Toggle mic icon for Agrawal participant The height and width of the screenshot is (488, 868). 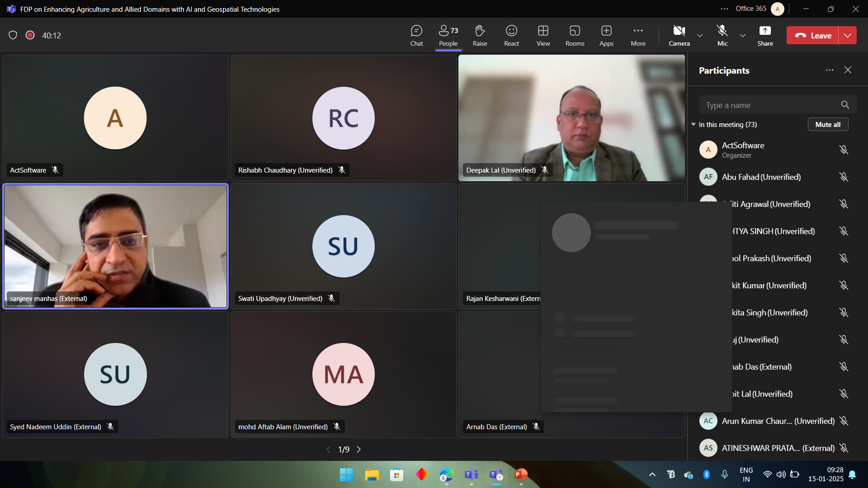(844, 204)
